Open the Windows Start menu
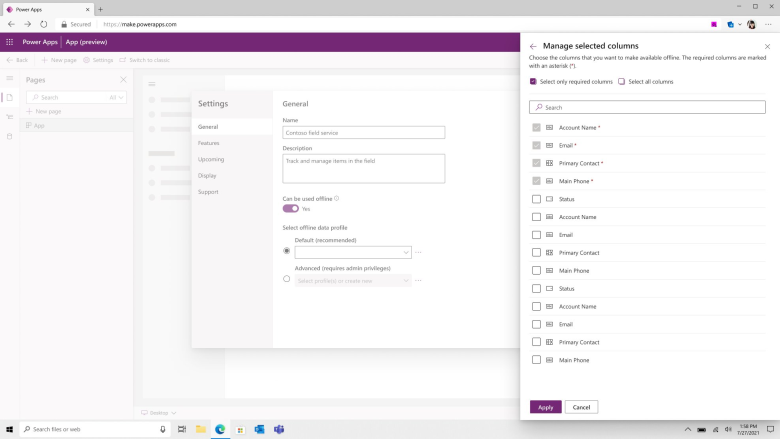 click(9, 430)
